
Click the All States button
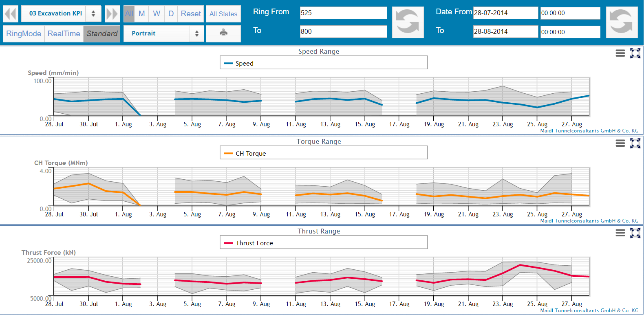[223, 14]
